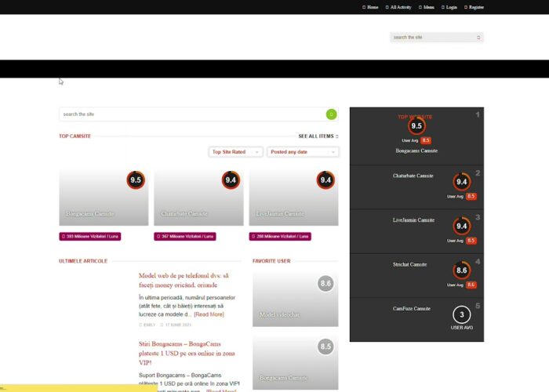Viewport: 549px width, 392px height.
Task: Open the Chaturbate Camsite card thumbnail
Action: click(198, 198)
